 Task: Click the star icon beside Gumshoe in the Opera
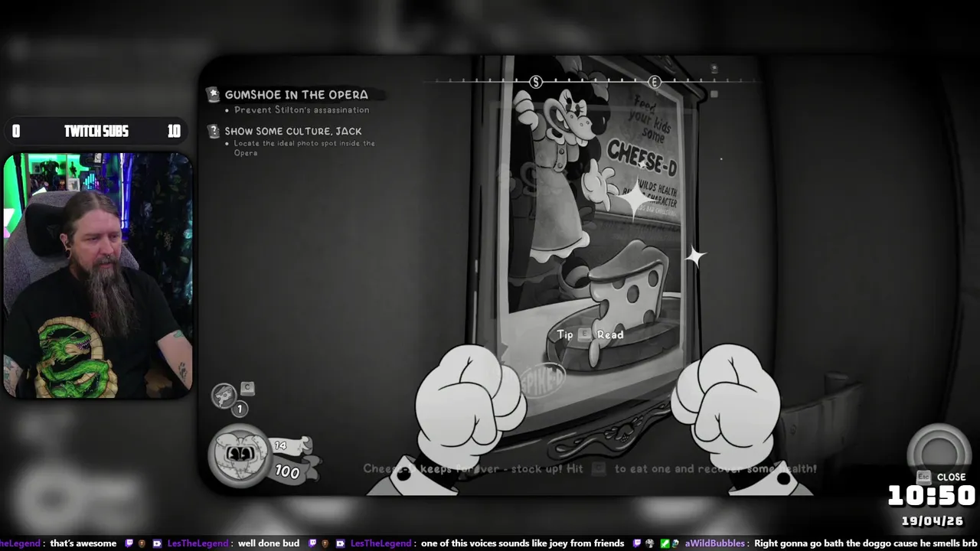pyautogui.click(x=213, y=94)
